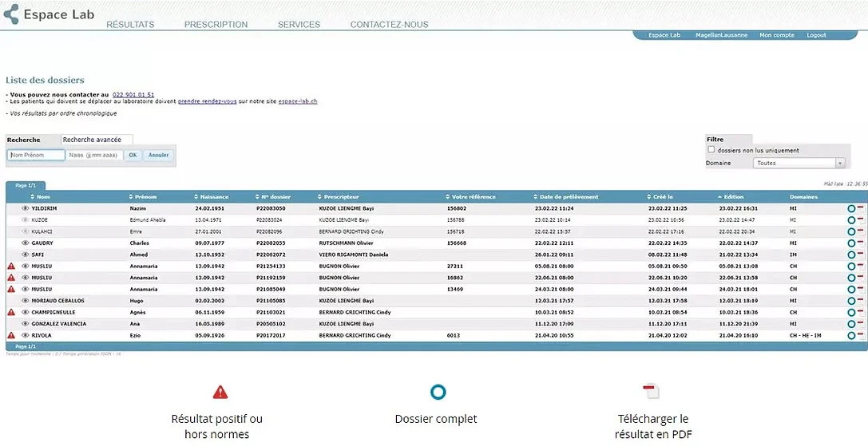The width and height of the screenshot is (868, 446).
Task: Sort by Votre référence column
Action: pos(470,197)
